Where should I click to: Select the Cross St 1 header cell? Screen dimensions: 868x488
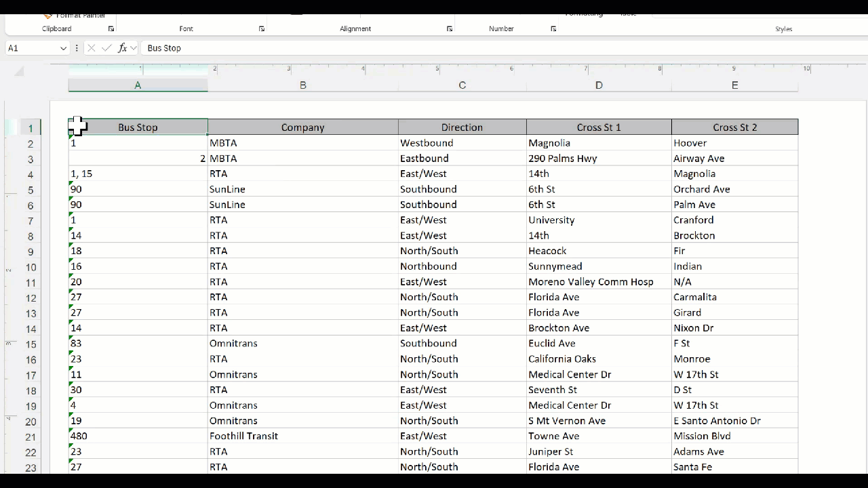(x=599, y=127)
